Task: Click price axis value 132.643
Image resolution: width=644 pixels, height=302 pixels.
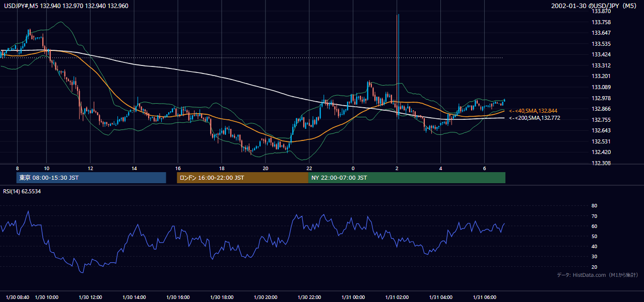Action: coord(601,131)
